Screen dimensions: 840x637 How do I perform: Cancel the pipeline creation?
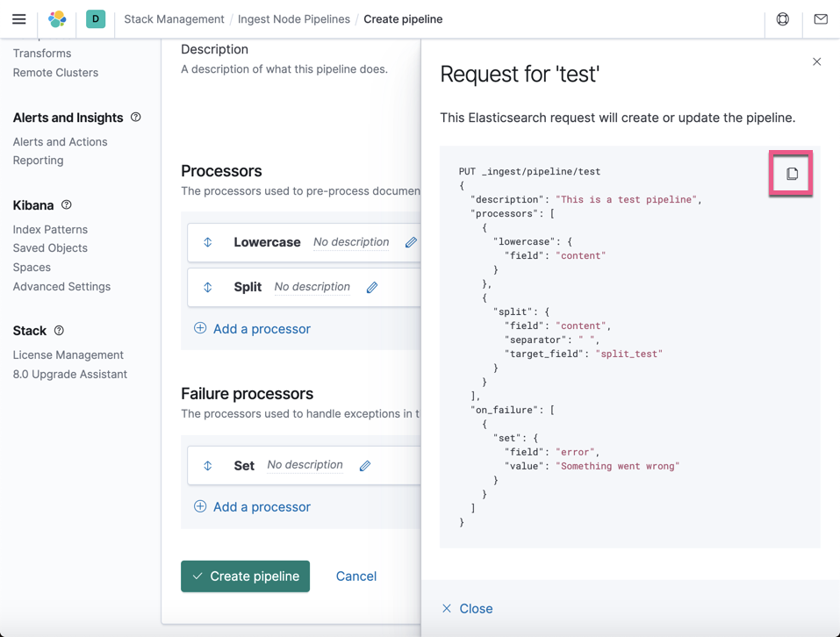pyautogui.click(x=355, y=576)
